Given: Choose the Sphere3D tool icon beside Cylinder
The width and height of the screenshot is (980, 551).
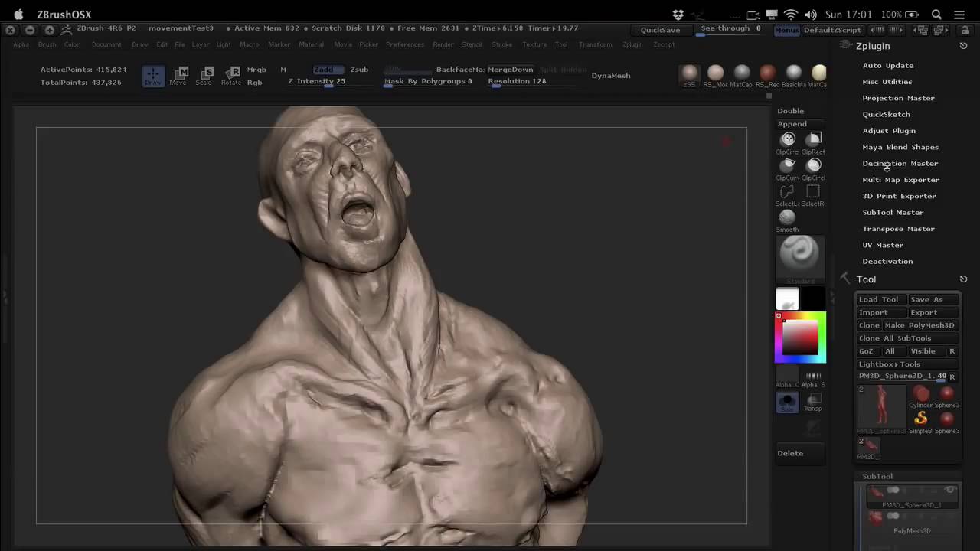Looking at the screenshot, I should click(x=947, y=393).
